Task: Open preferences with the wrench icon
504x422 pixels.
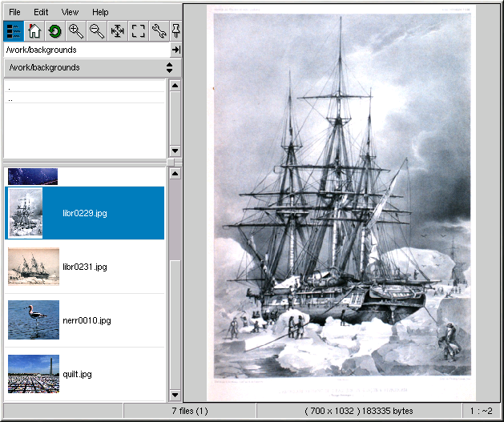Action: tap(159, 31)
